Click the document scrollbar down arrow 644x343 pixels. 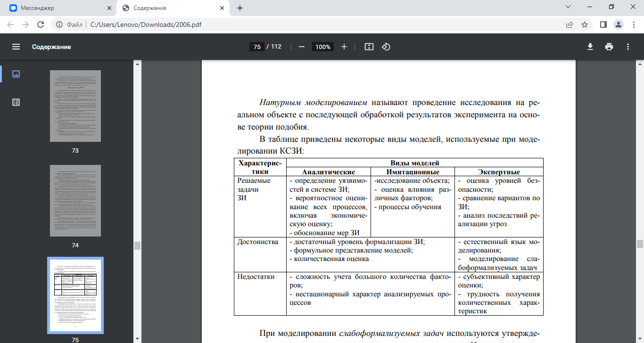coord(640,339)
